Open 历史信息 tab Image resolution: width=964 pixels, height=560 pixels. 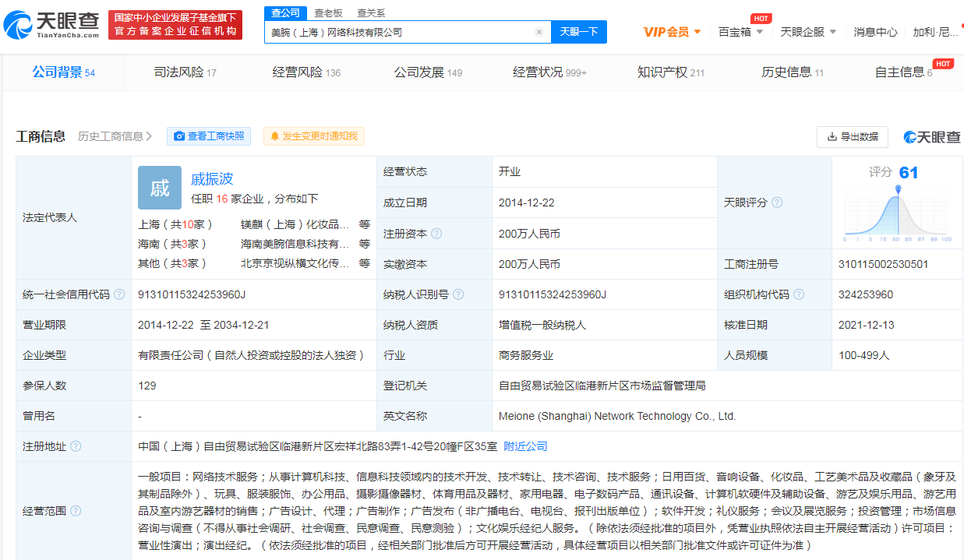click(x=793, y=72)
